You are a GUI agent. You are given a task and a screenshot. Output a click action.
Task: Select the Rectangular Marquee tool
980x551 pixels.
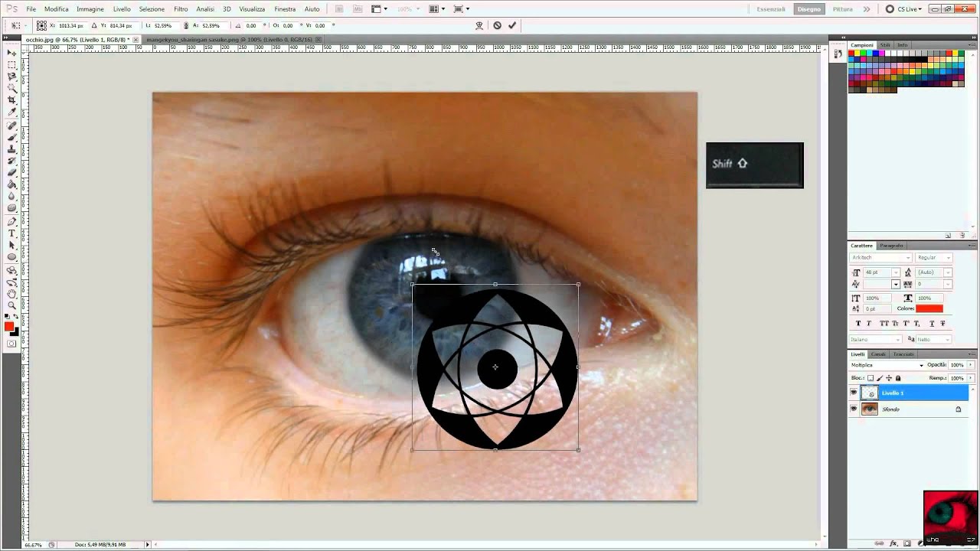coord(11,65)
